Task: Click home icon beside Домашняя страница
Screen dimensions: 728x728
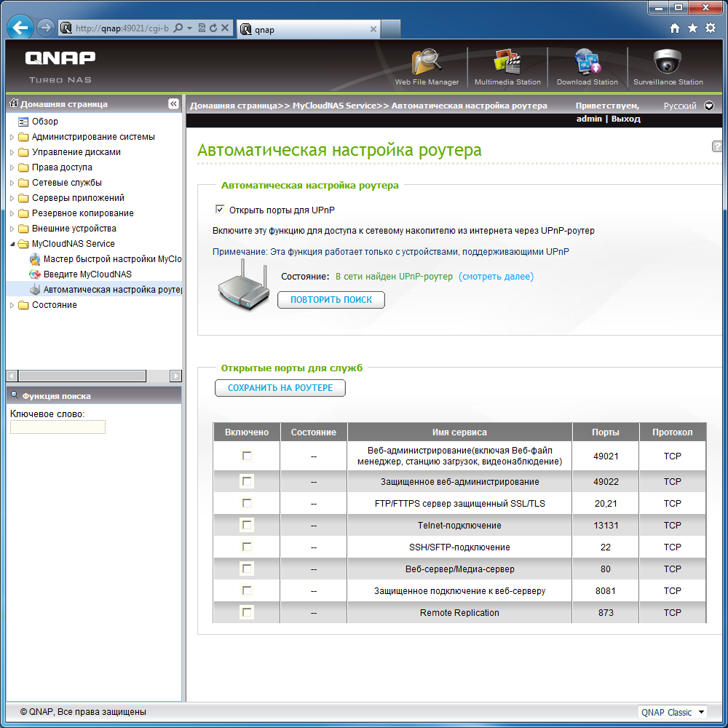Action: point(14,103)
